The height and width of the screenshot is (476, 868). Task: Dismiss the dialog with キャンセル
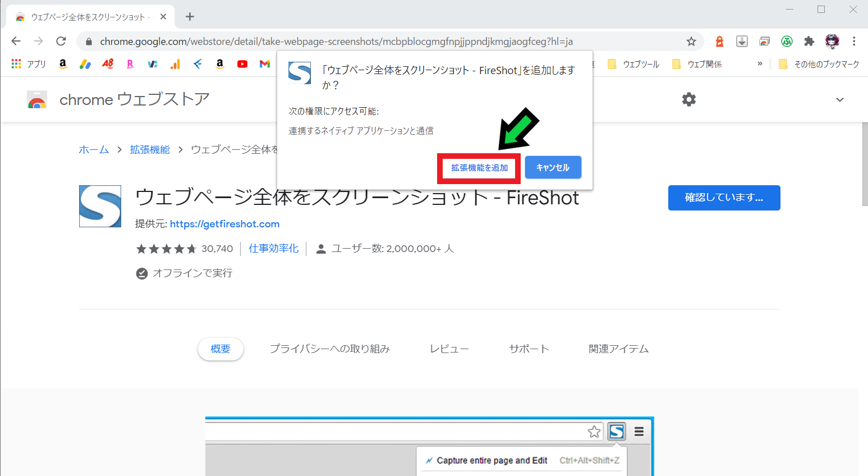coord(553,167)
